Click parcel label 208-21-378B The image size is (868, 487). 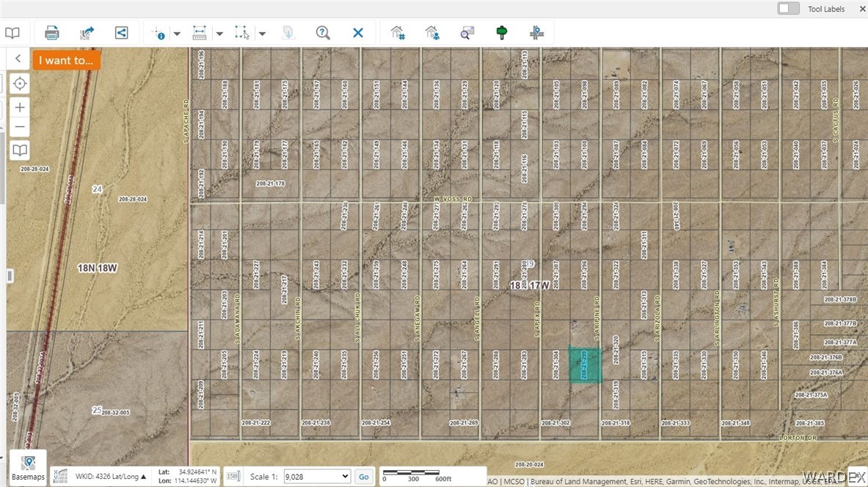tap(840, 299)
